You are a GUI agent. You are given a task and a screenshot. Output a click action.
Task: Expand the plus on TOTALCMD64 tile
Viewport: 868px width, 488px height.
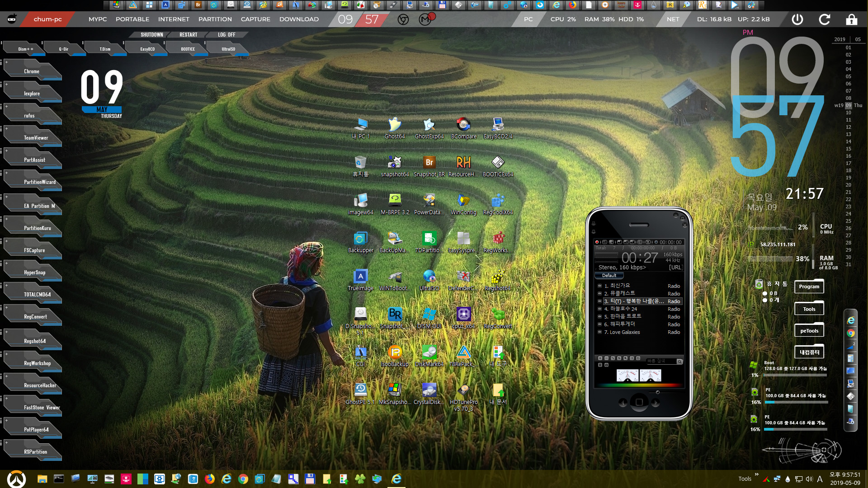[x=6, y=285]
